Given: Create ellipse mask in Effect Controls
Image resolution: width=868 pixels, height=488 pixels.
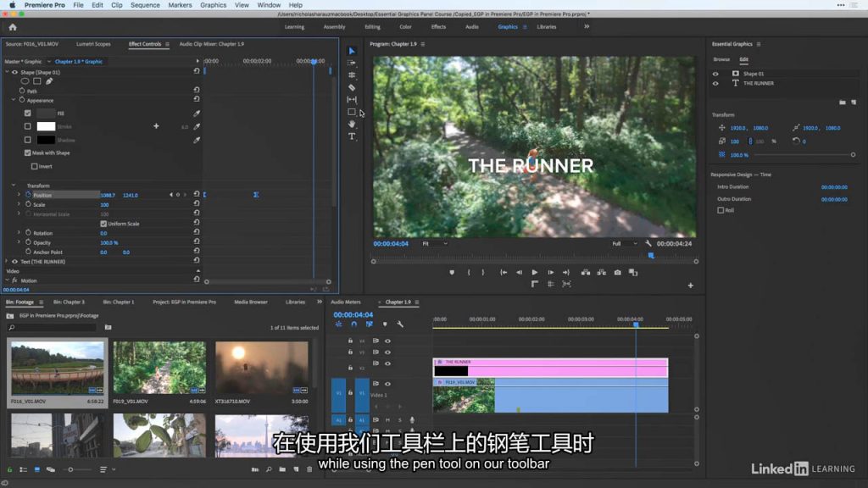Looking at the screenshot, I should point(25,81).
